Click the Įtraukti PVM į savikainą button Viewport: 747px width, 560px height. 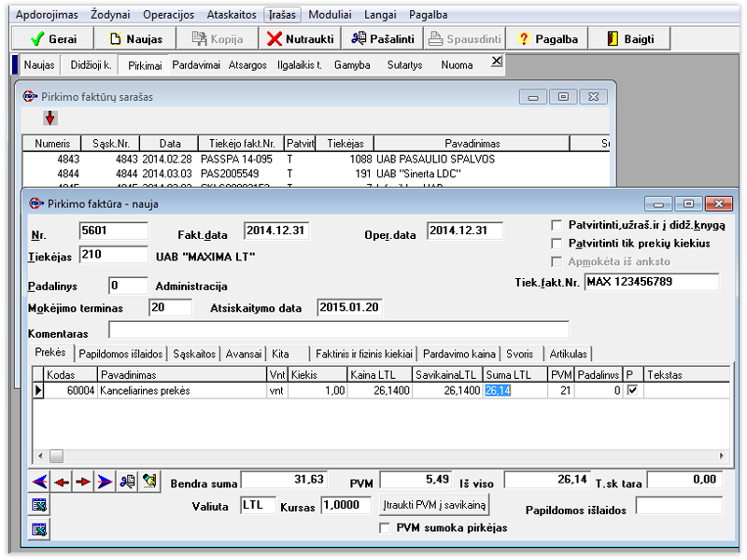434,505
